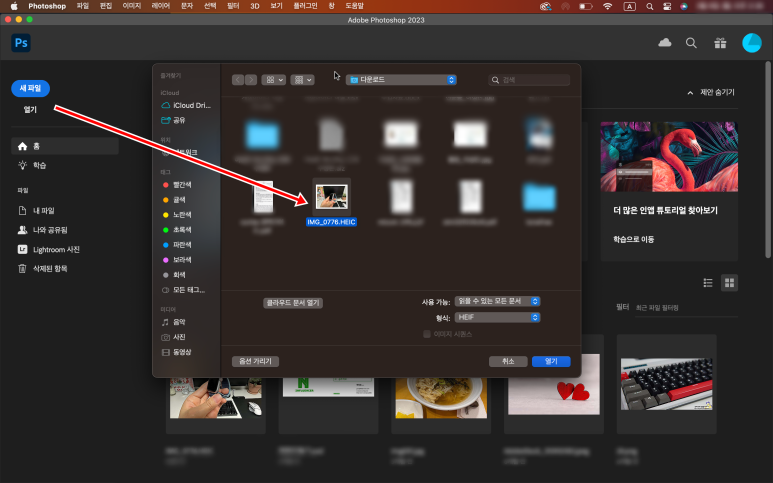Click the 새 파일 button
The image size is (773, 483).
pyautogui.click(x=31, y=88)
